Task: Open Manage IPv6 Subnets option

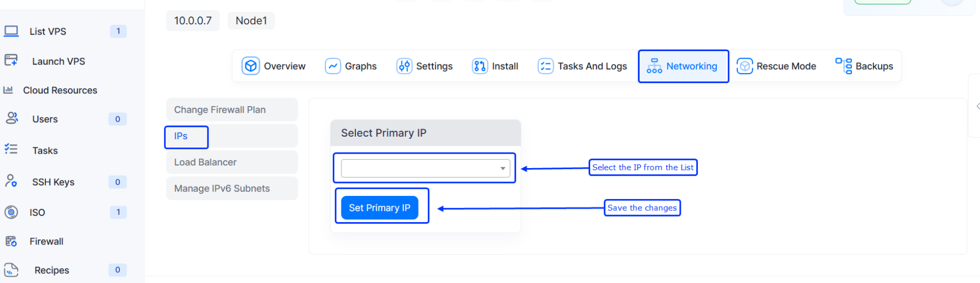Action: (232, 189)
